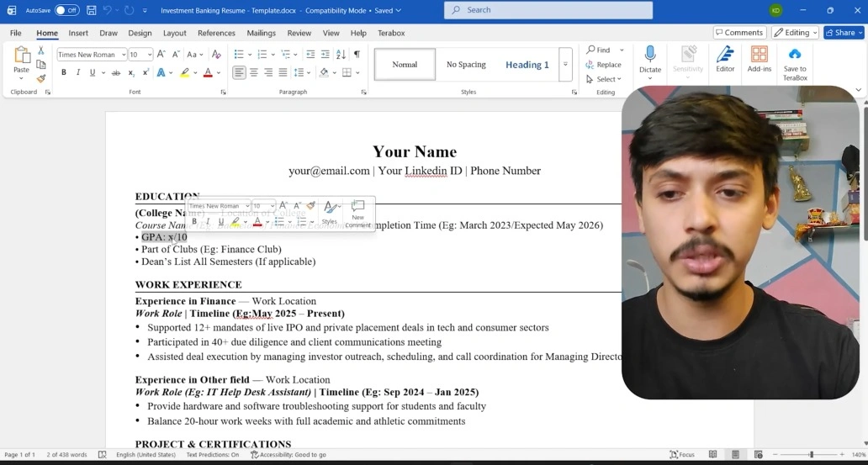Toggle Justify paragraph alignment
This screenshot has height=465, width=868.
pos(283,72)
